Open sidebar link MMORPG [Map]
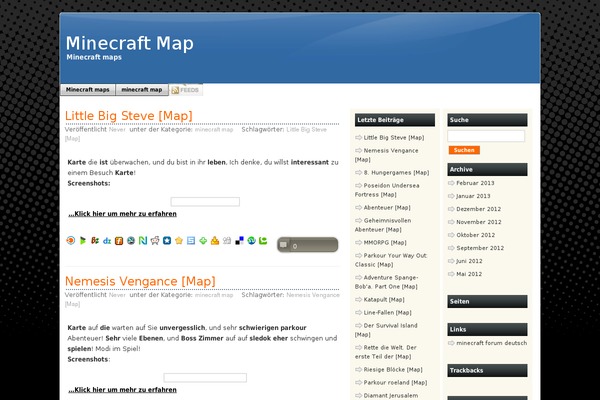This screenshot has height=400, width=600. point(385,243)
